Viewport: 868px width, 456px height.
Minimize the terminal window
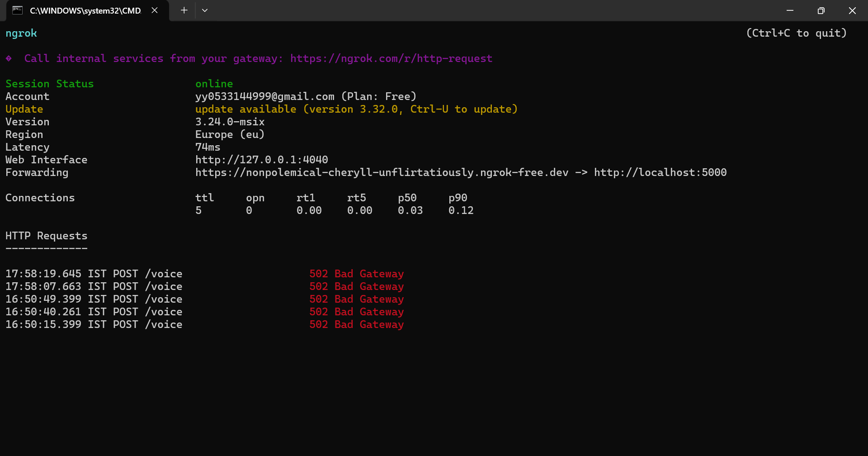tap(790, 10)
